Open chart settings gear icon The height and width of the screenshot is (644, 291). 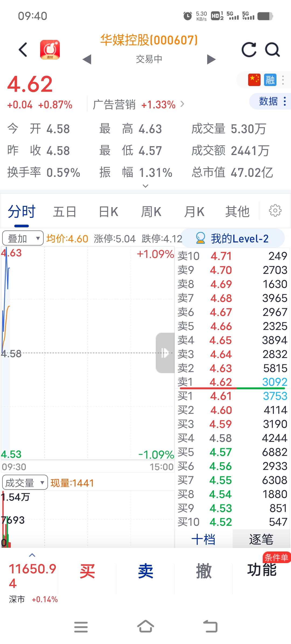click(275, 211)
